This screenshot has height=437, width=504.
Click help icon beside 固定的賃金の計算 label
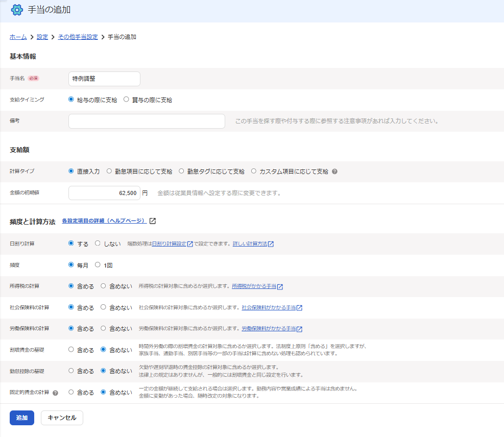pos(55,393)
